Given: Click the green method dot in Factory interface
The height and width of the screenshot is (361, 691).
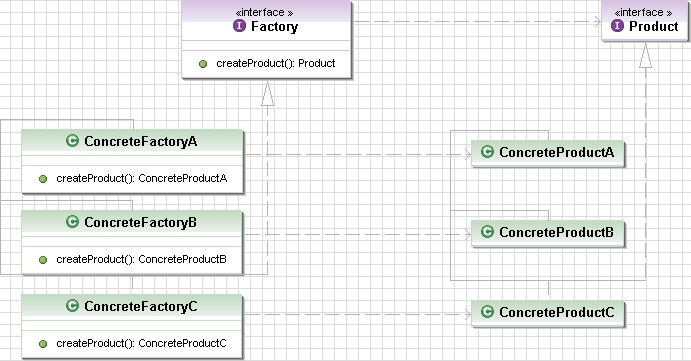Looking at the screenshot, I should pyautogui.click(x=203, y=64).
